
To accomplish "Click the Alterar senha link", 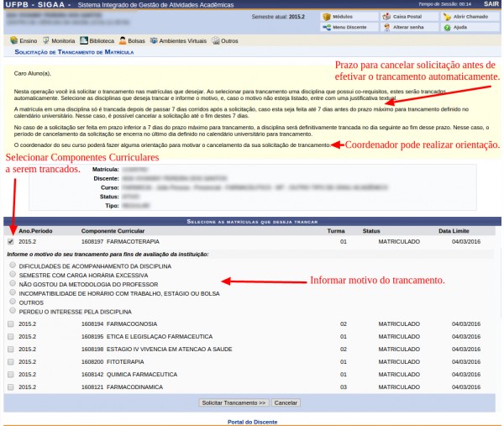I will click(x=408, y=28).
